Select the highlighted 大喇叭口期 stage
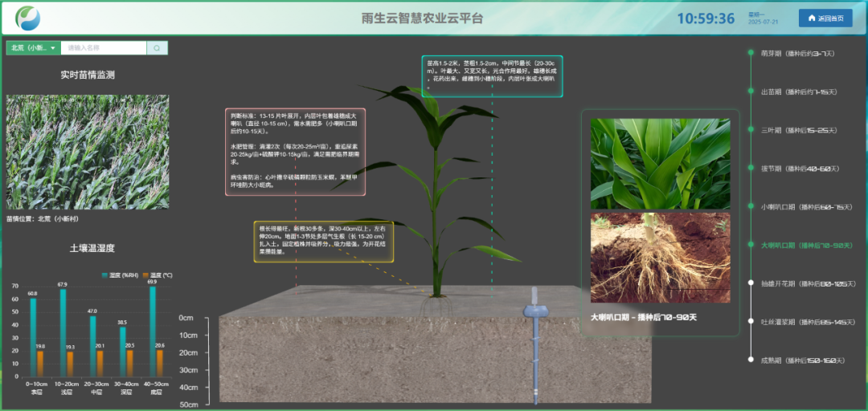The width and height of the screenshot is (868, 411). tap(805, 245)
